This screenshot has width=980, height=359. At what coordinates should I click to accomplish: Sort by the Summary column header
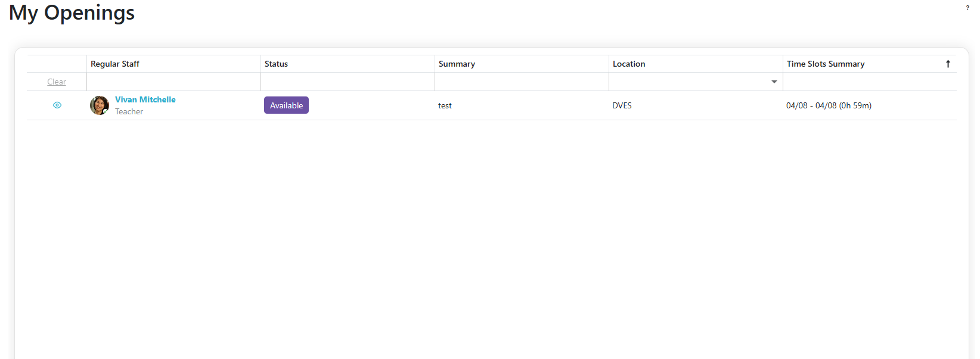tap(457, 64)
